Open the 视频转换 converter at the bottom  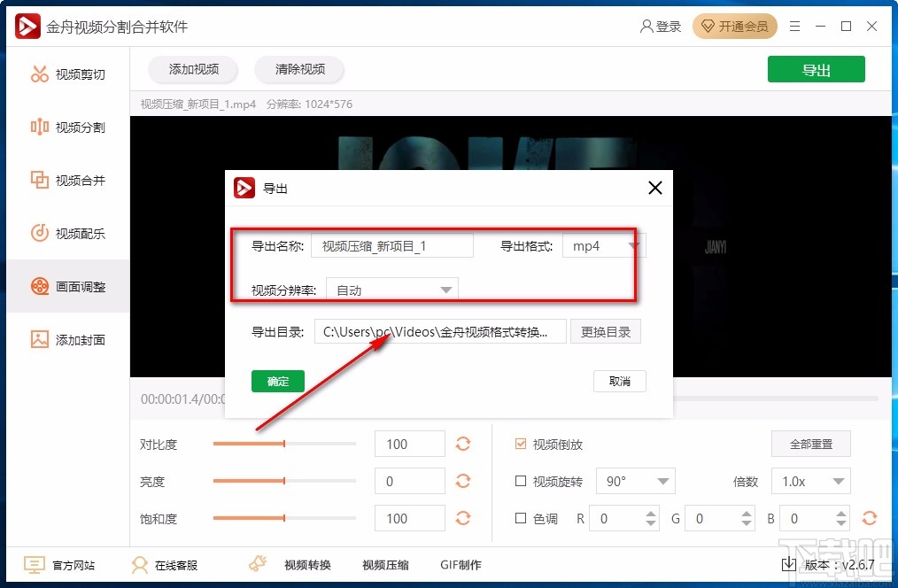[307, 564]
